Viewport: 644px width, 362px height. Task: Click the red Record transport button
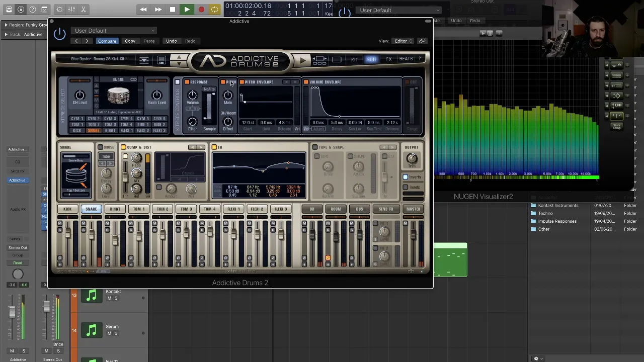tap(201, 10)
